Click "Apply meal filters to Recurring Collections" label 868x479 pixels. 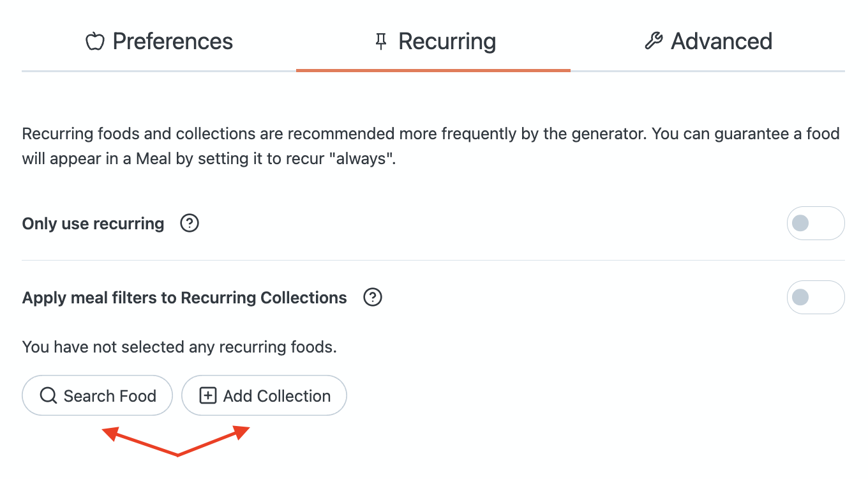click(x=184, y=298)
